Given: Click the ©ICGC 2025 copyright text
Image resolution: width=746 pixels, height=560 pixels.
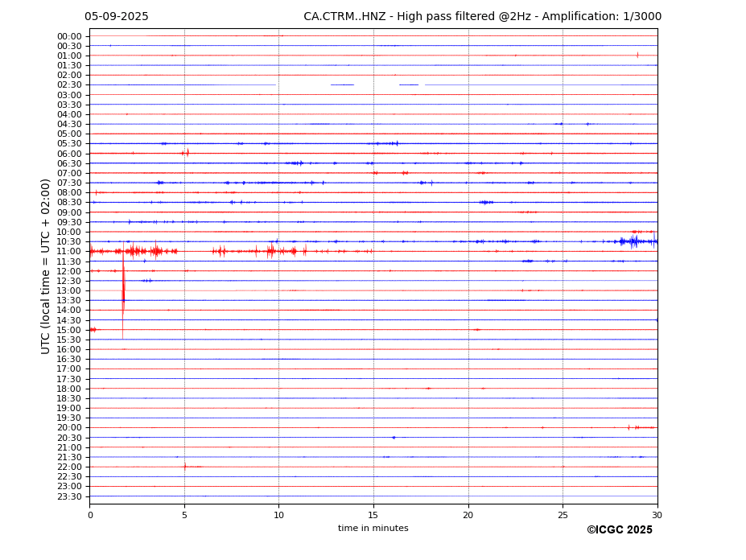Looking at the screenshot, I should (x=620, y=530).
